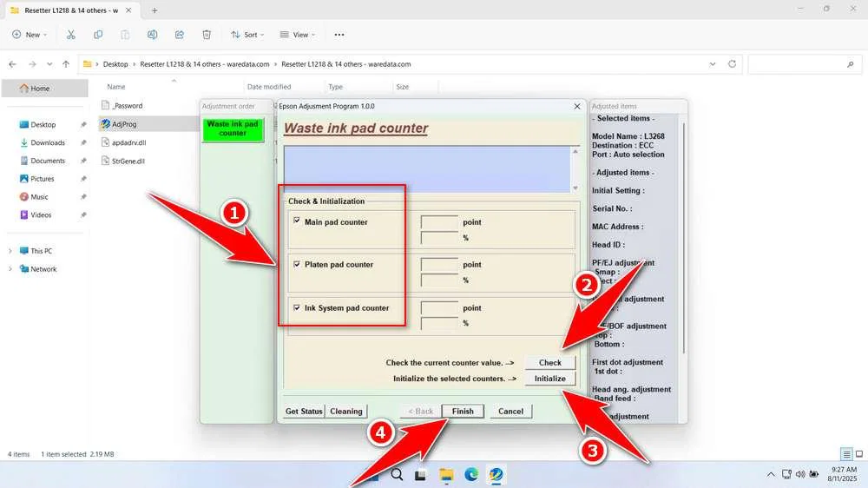Click the Cut scissors icon in toolbar

(x=71, y=35)
